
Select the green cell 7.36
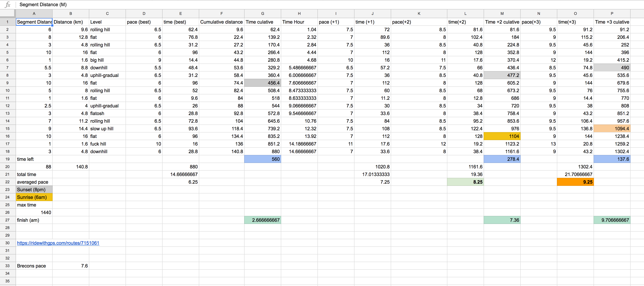(502, 220)
